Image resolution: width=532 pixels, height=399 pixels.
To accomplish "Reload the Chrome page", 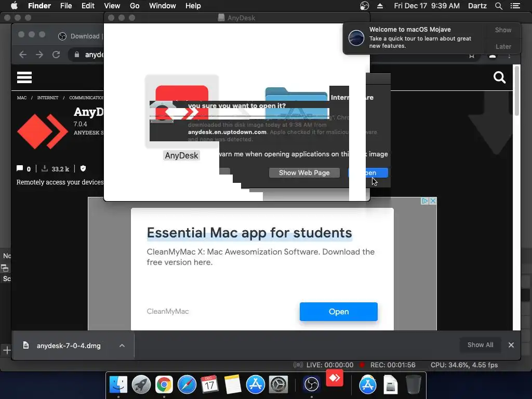I will (56, 54).
